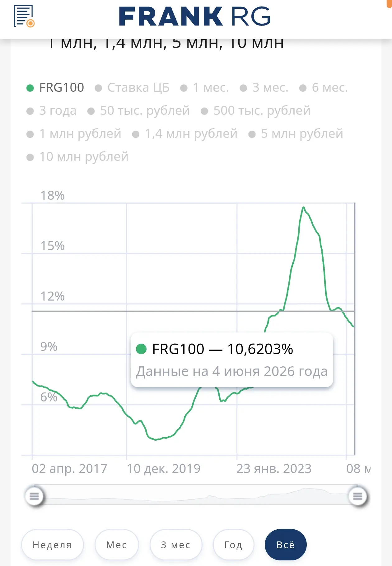Enable the 10 млн рублей series
The image size is (392, 566).
pyautogui.click(x=77, y=157)
